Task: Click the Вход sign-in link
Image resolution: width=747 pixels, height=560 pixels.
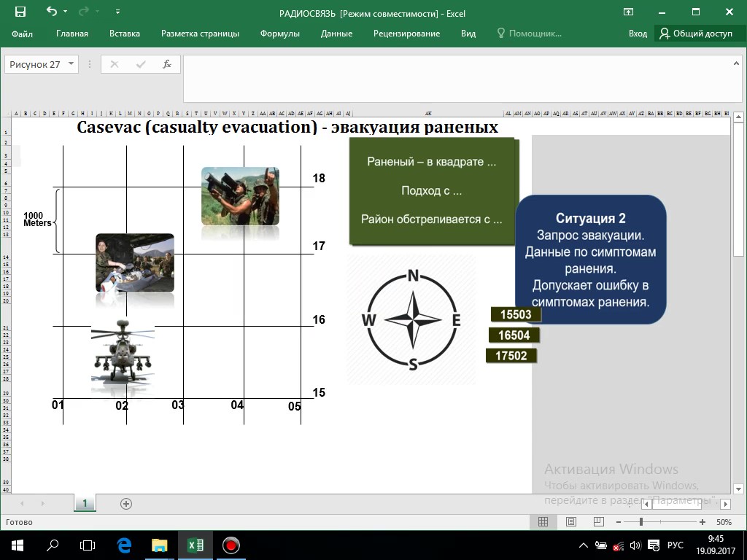Action: coord(638,34)
